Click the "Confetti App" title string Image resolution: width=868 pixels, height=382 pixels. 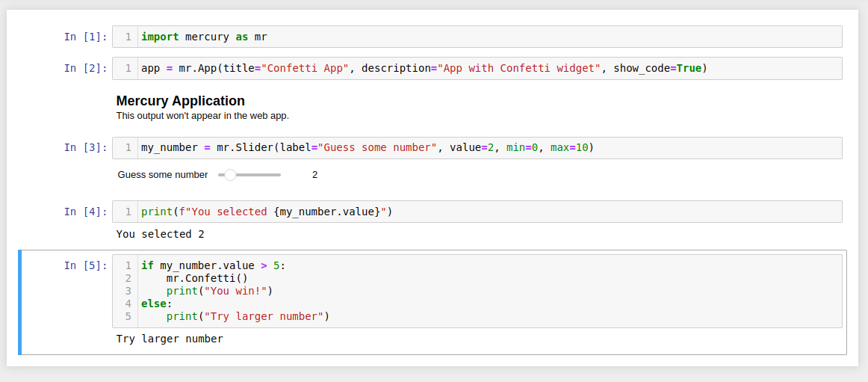[305, 69]
